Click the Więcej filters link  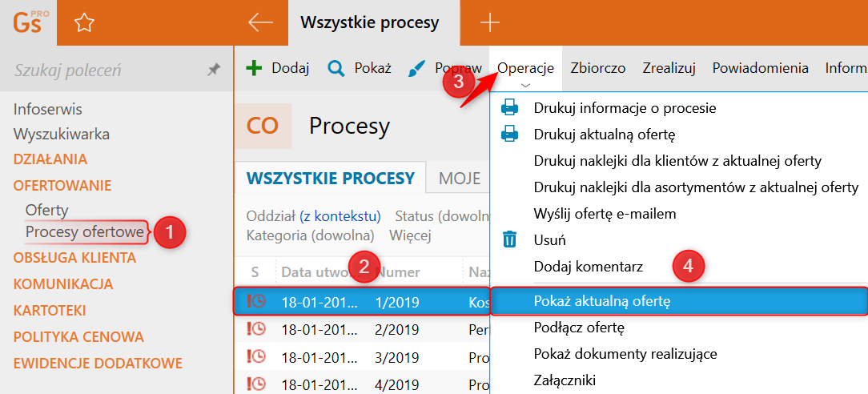410,235
